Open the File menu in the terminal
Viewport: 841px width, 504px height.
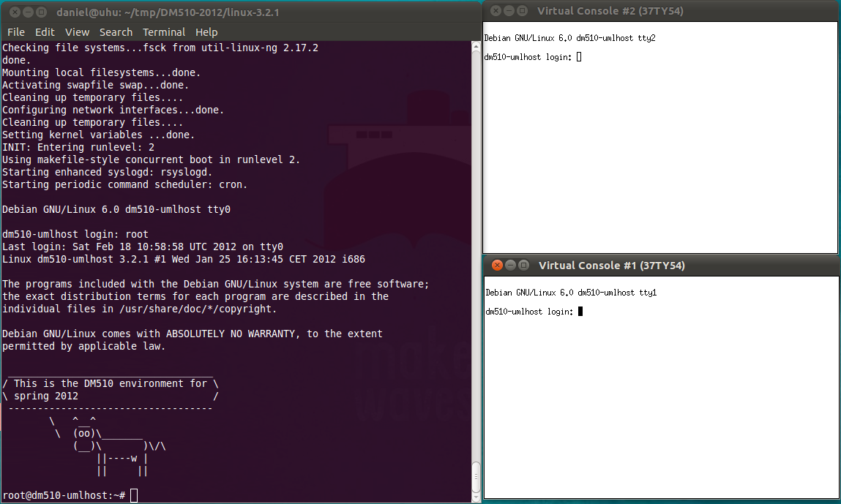pyautogui.click(x=15, y=32)
